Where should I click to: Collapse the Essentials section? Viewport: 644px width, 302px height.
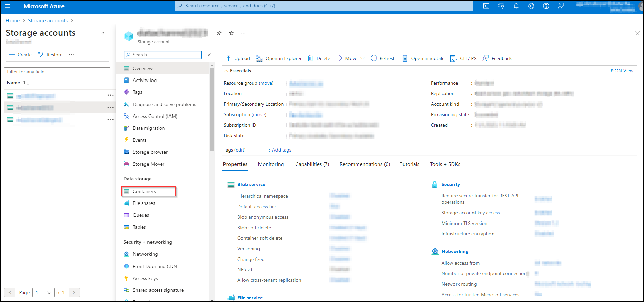point(237,71)
